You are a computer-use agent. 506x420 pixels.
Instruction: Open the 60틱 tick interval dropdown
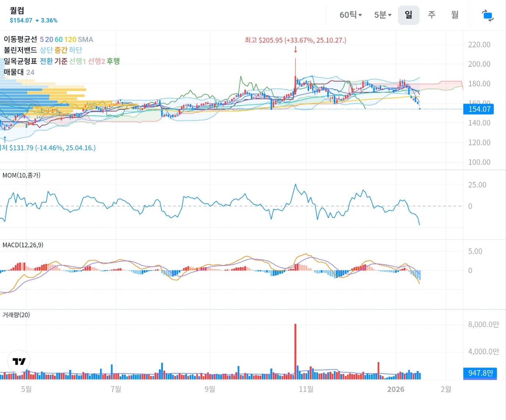[x=350, y=15]
